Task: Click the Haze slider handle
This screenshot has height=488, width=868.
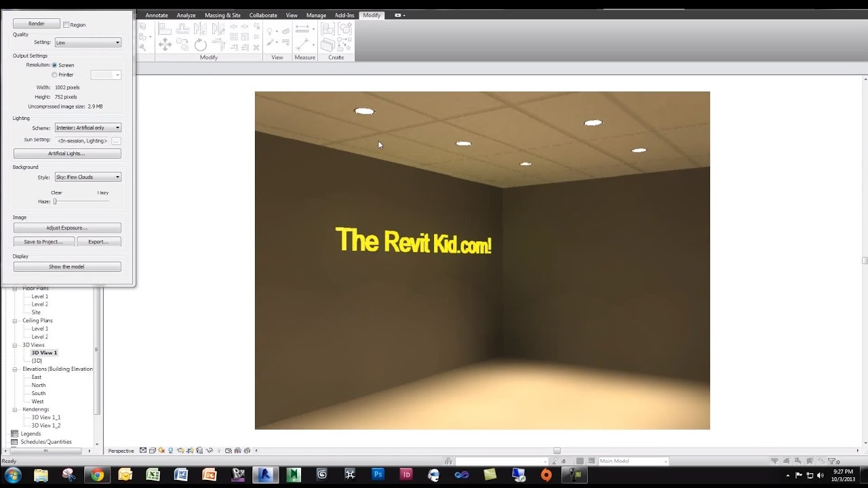Action: [x=56, y=201]
